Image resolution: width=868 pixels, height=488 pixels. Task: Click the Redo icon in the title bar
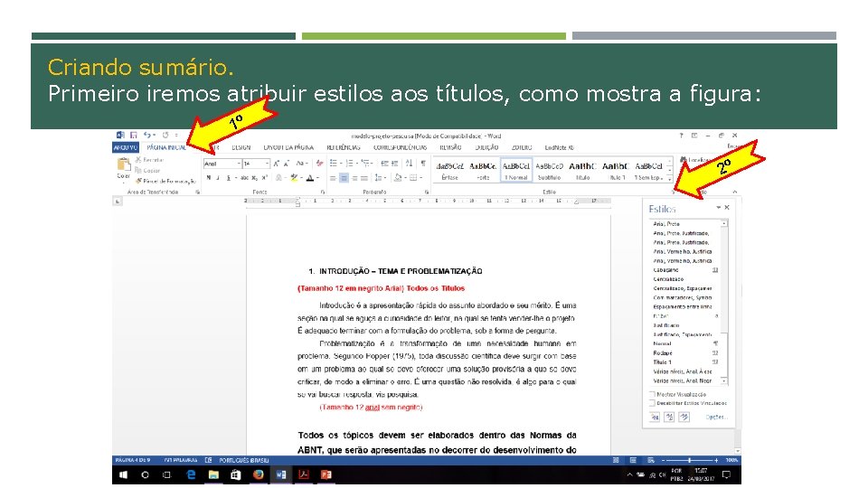(x=165, y=135)
